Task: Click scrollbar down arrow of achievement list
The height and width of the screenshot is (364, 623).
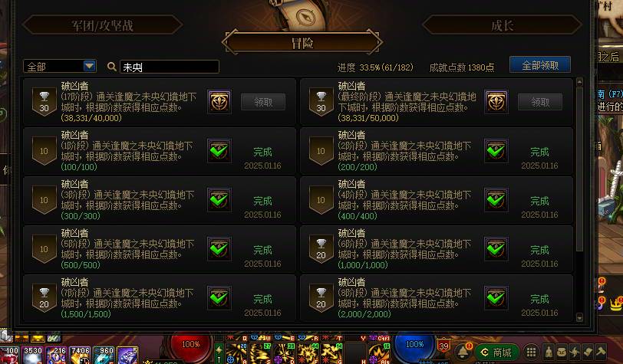Action: [x=579, y=317]
